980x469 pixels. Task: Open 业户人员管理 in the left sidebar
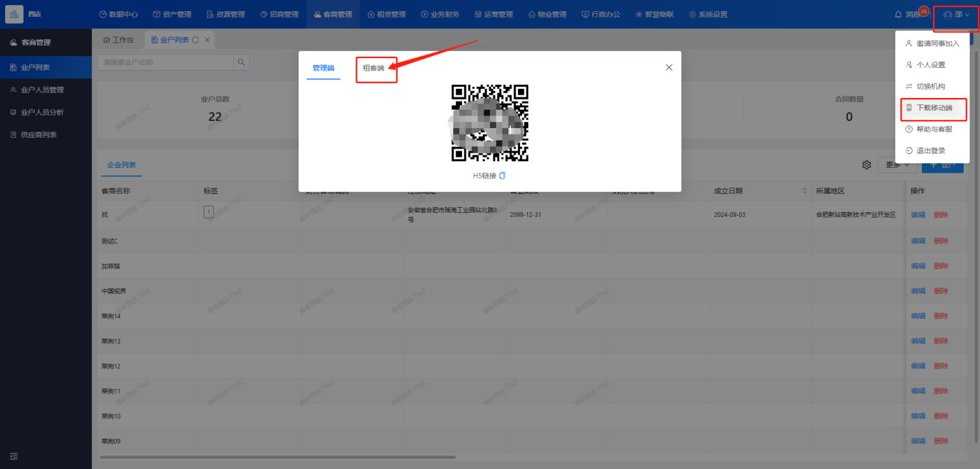(x=46, y=89)
